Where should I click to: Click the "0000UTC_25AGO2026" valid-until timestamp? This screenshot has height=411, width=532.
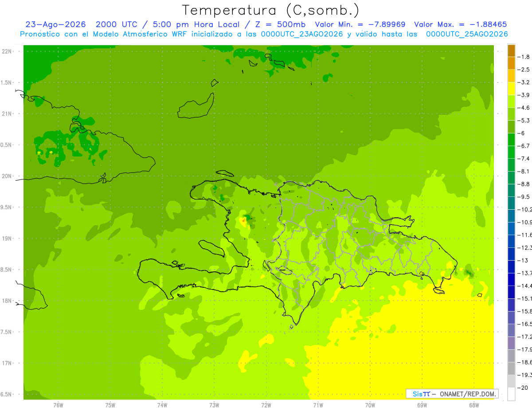[x=467, y=34]
